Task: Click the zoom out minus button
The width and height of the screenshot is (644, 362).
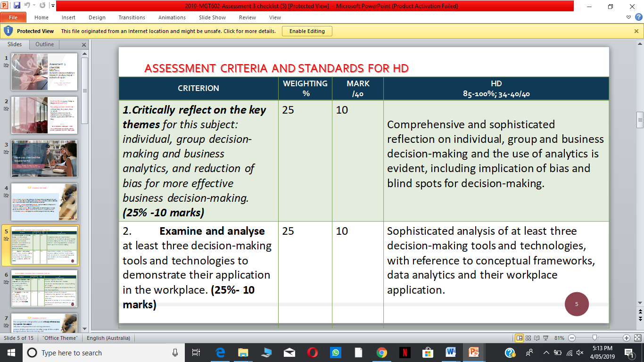Action: pyautogui.click(x=572, y=338)
